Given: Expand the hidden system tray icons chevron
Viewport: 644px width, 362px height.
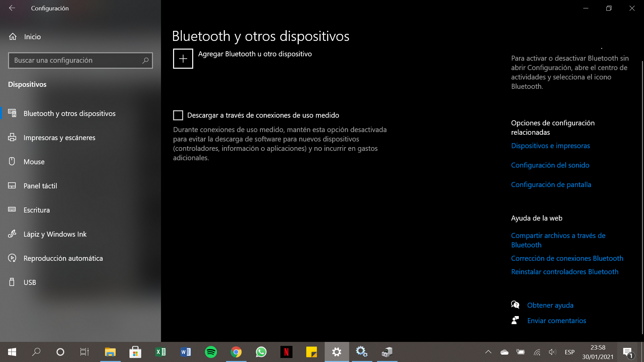Looking at the screenshot, I should pyautogui.click(x=488, y=352).
